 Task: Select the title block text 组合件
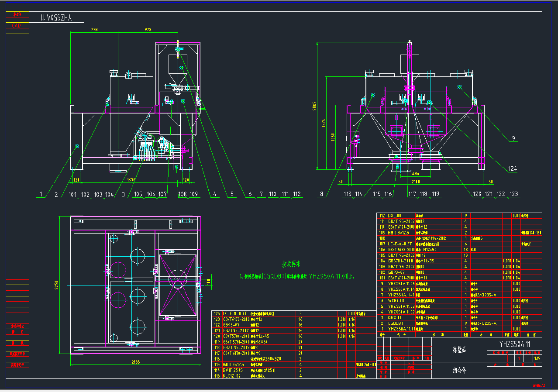(459, 370)
